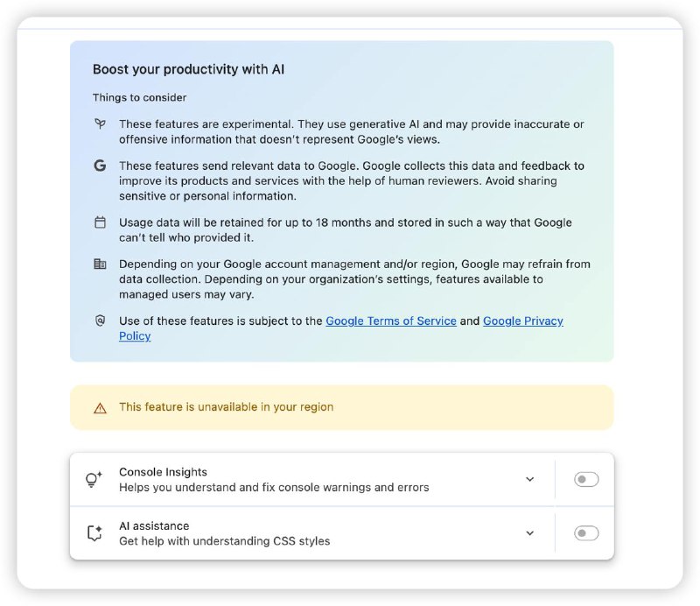The image size is (700, 606).
Task: Turn on the AI assistance switch
Action: pos(586,532)
